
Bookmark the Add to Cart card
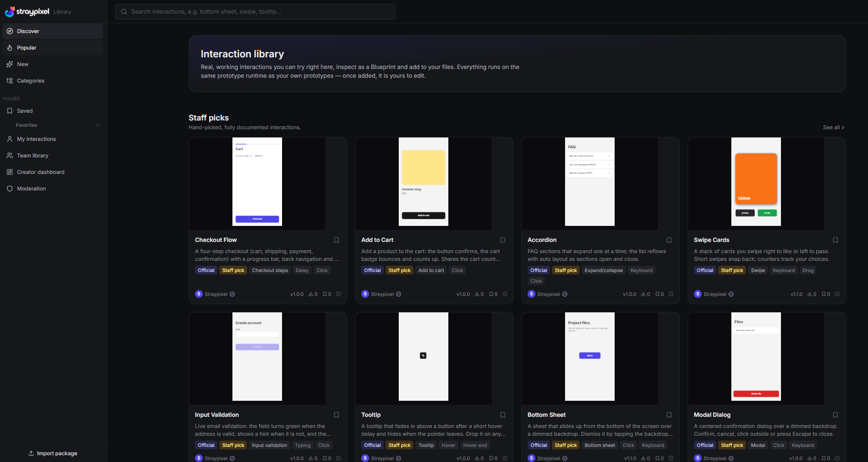(x=503, y=240)
